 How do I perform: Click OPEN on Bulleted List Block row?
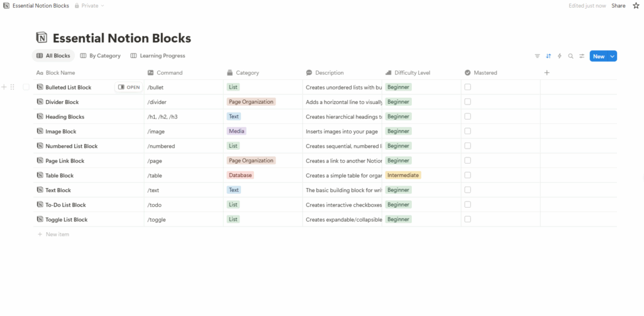click(x=128, y=87)
